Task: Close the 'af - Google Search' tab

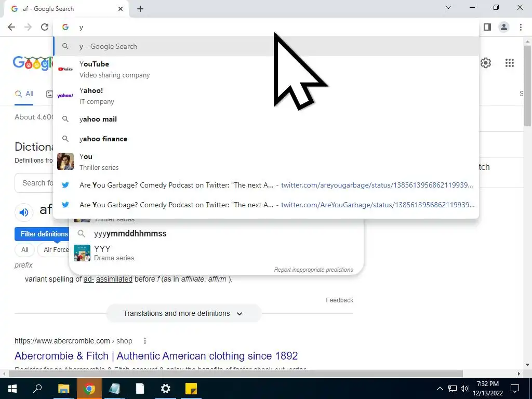Action: [x=121, y=9]
